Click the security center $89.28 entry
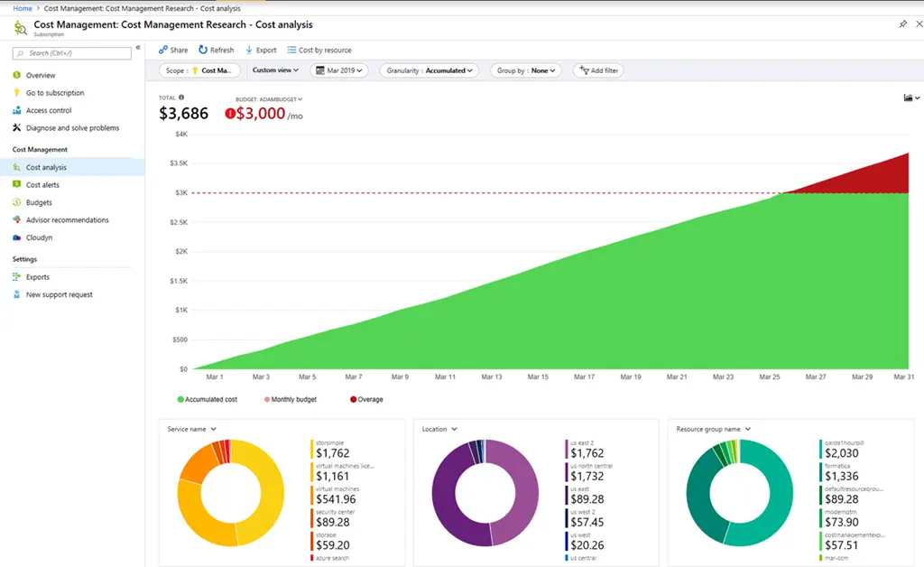The height and width of the screenshot is (567, 924). [334, 518]
